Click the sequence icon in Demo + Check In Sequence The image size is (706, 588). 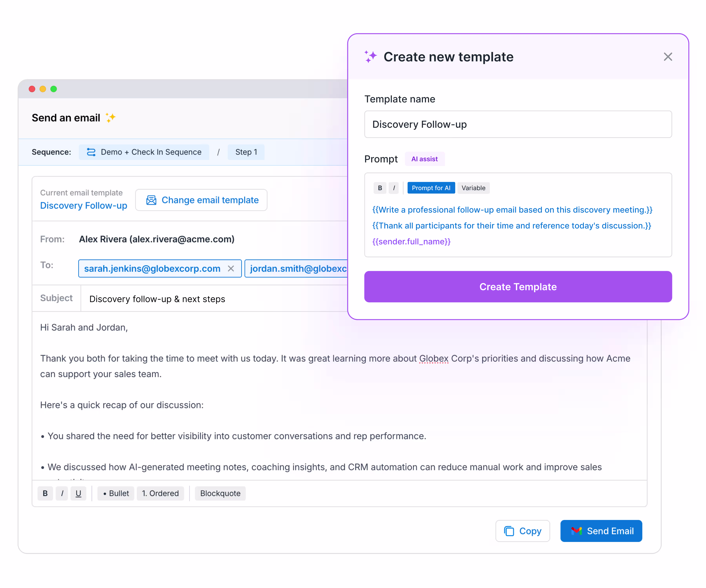click(x=91, y=152)
